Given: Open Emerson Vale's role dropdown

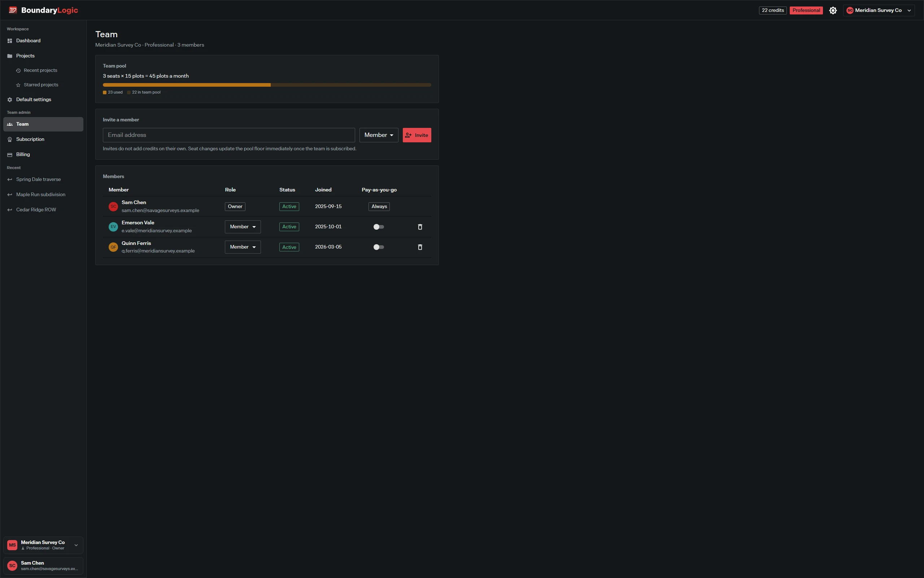Looking at the screenshot, I should tap(243, 227).
